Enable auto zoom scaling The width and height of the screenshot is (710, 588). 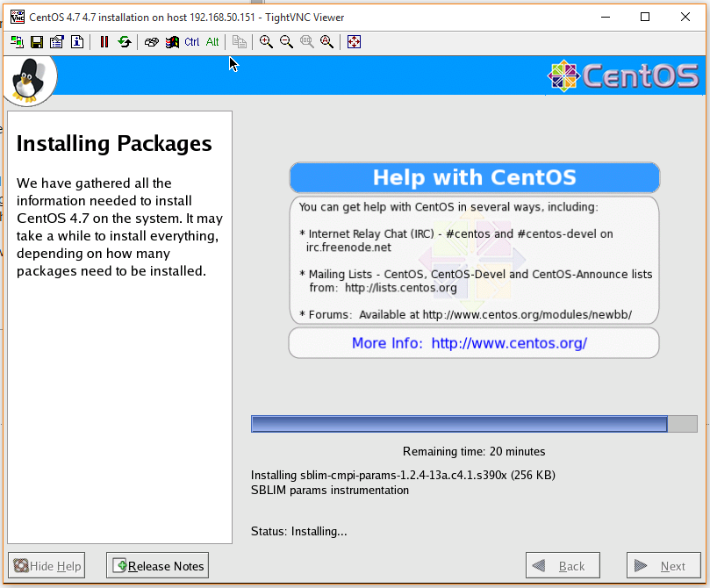pyautogui.click(x=327, y=42)
